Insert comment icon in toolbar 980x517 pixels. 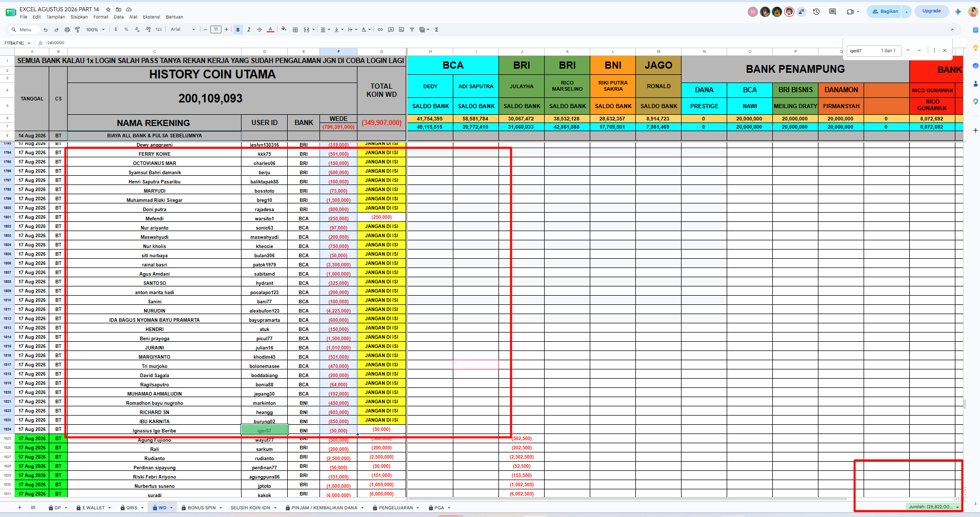(391, 30)
